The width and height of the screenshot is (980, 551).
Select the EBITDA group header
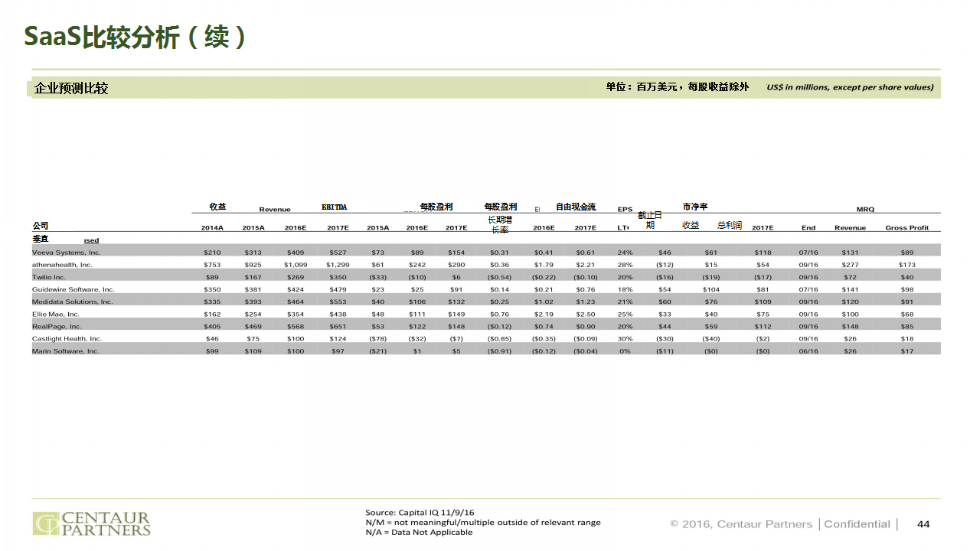pos(335,207)
